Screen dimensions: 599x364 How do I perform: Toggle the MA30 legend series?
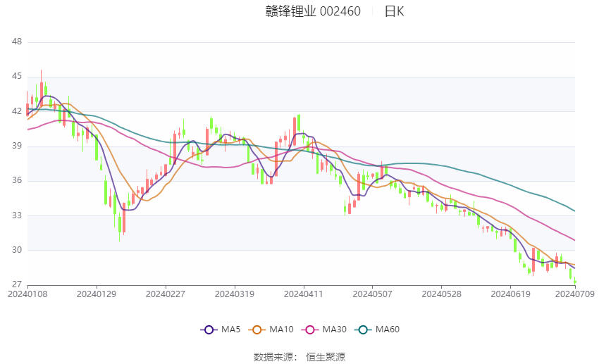click(x=324, y=330)
